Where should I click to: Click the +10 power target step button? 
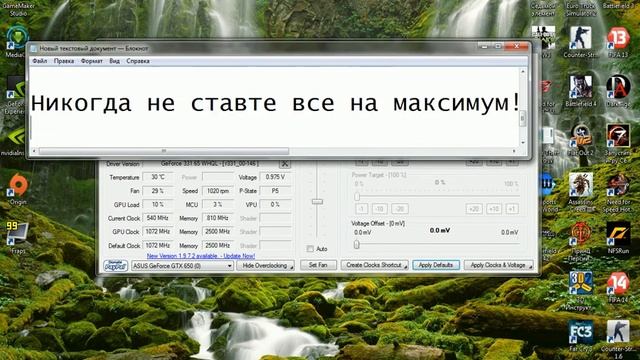click(x=494, y=209)
